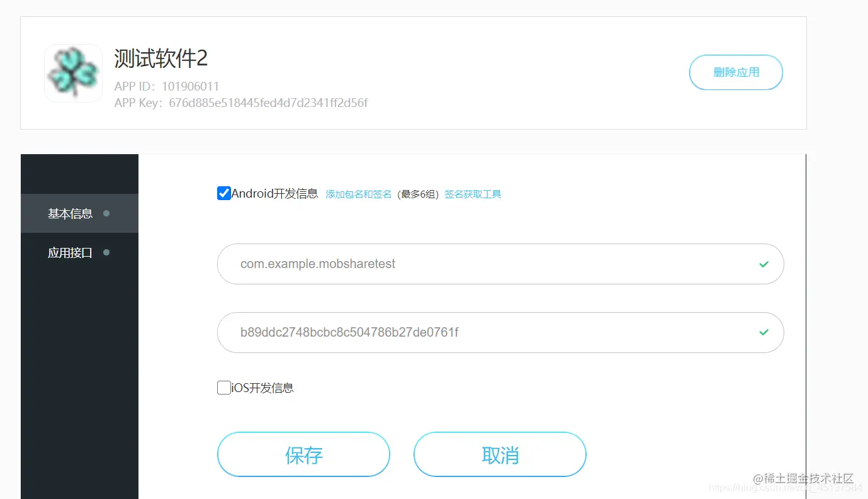
Task: Click the green checkmark beside the package name
Action: point(764,264)
